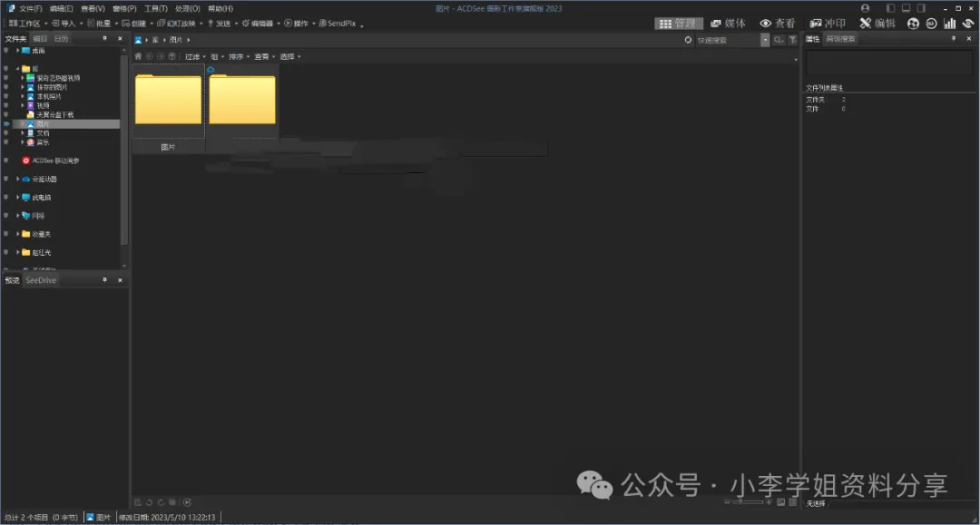This screenshot has width=980, height=525.
Task: Click circled icon at bottom toolbar end
Action: point(187,502)
